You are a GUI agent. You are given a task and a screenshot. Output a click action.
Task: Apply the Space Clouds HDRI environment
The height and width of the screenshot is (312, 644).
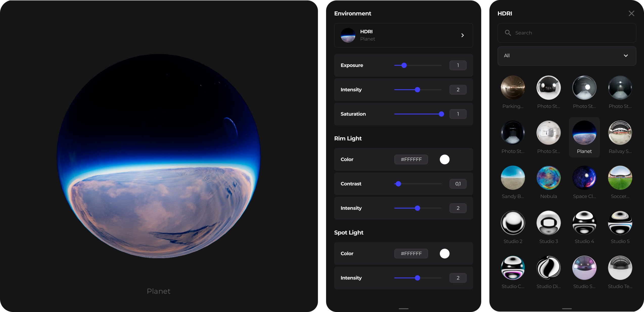584,178
